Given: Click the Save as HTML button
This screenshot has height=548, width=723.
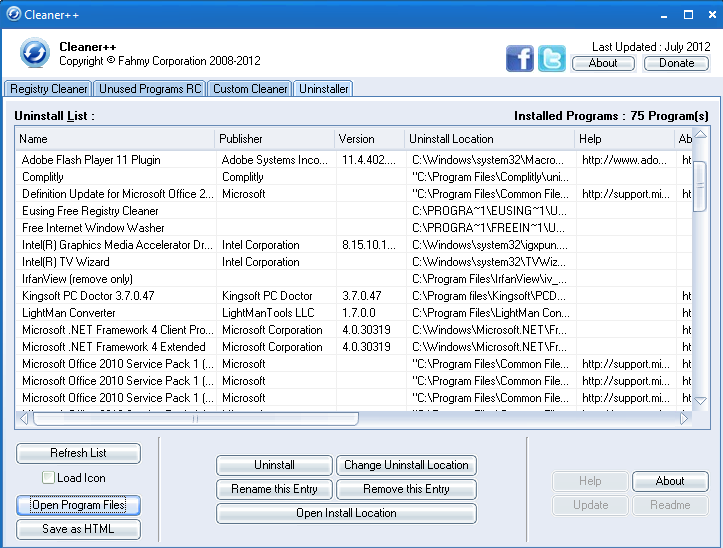Looking at the screenshot, I should [x=78, y=529].
